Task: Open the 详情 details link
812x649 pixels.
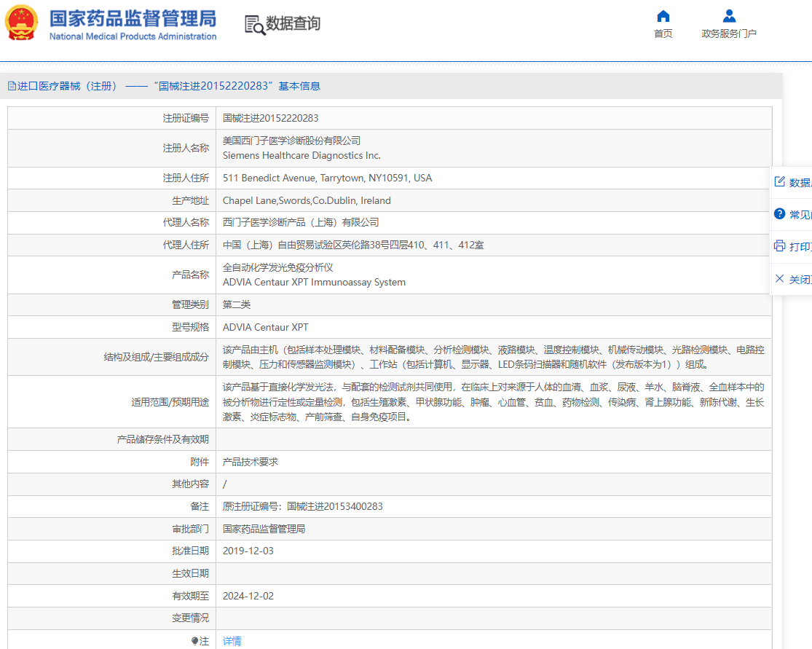Action: pyautogui.click(x=232, y=641)
